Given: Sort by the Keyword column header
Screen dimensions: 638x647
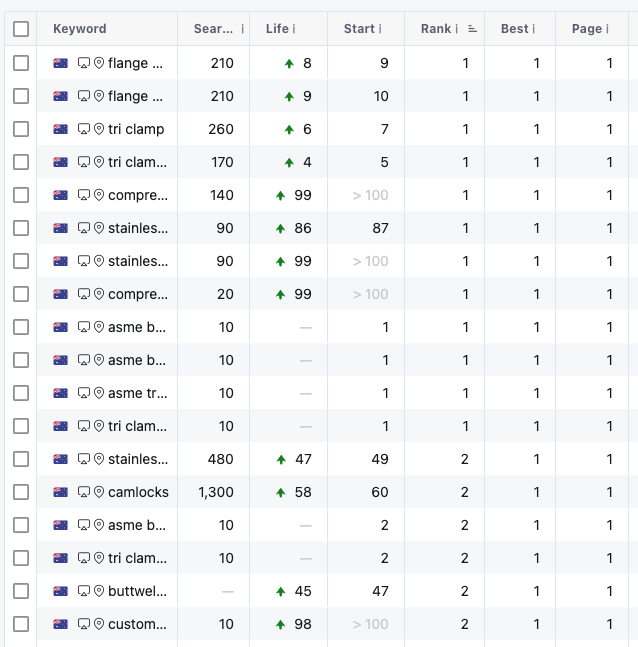Looking at the screenshot, I should click(80, 29).
